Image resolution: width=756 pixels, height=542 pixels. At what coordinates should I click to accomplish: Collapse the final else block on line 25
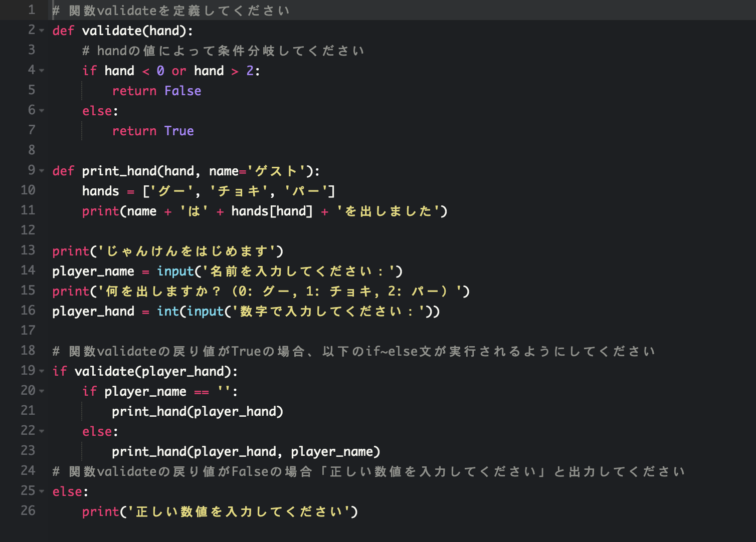click(x=41, y=491)
